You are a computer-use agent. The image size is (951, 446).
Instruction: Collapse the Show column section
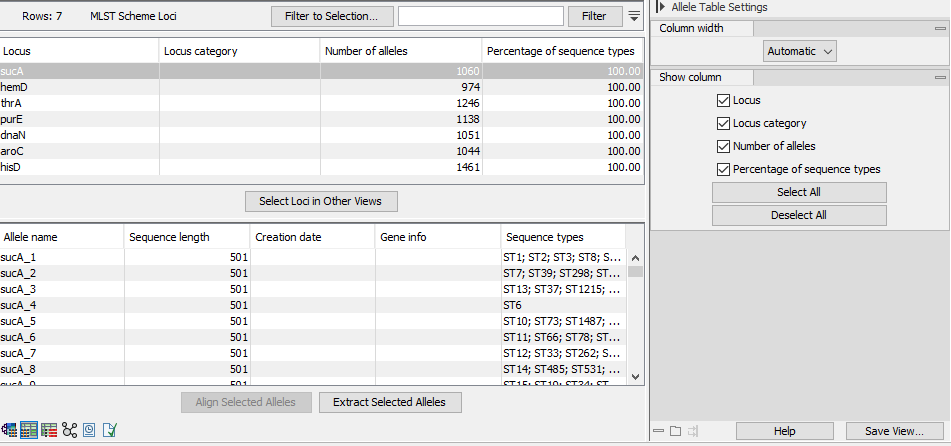[939, 78]
